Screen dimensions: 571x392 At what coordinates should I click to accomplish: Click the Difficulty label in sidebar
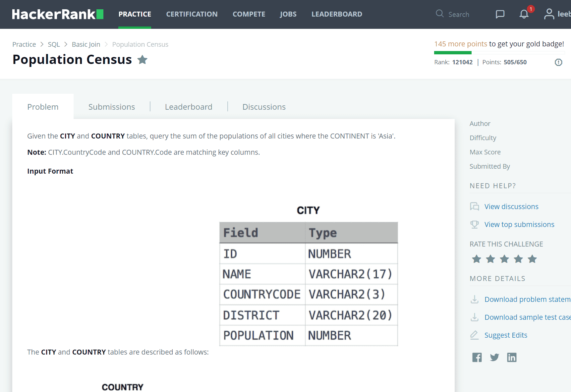(483, 138)
